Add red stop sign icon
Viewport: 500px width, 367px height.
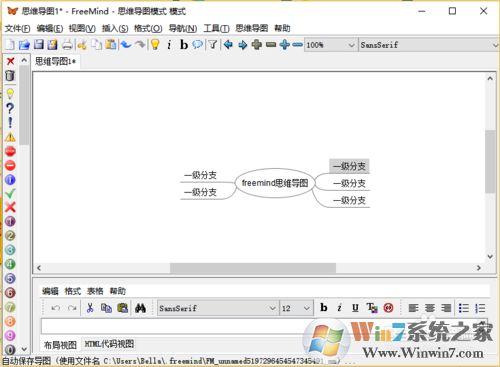coord(10,151)
